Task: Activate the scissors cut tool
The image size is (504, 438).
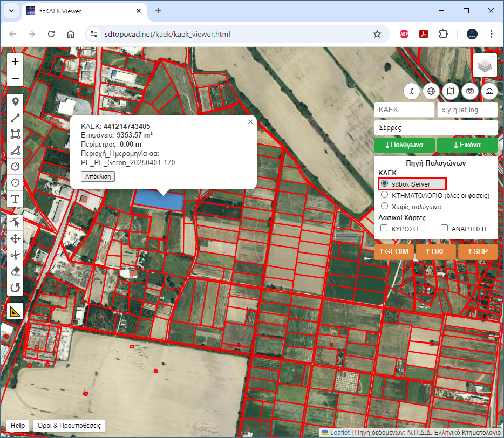Action: (15, 255)
